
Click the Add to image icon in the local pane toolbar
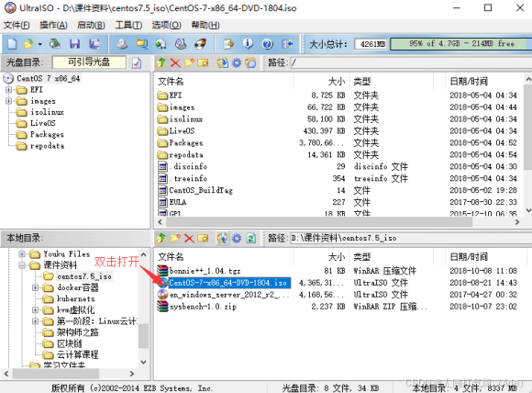point(223,238)
